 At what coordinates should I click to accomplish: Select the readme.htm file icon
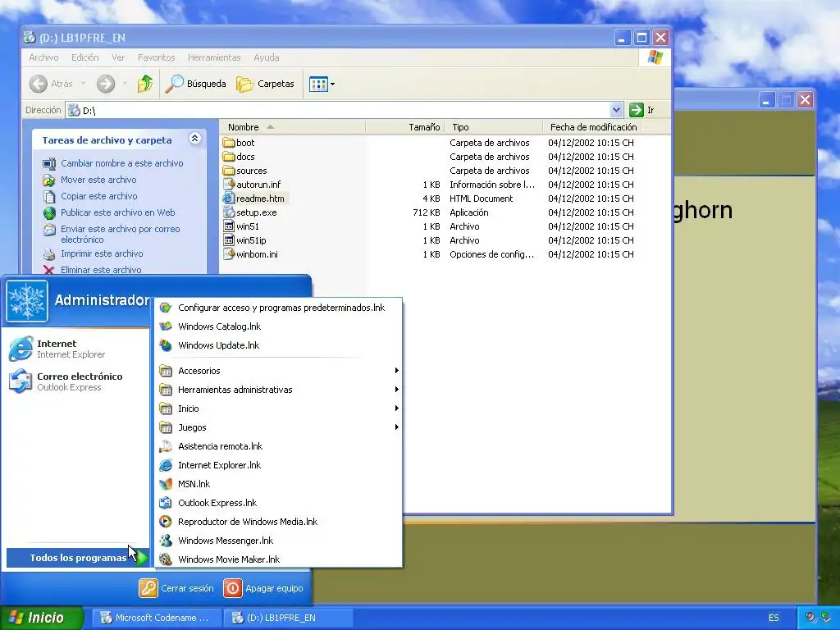coord(229,199)
